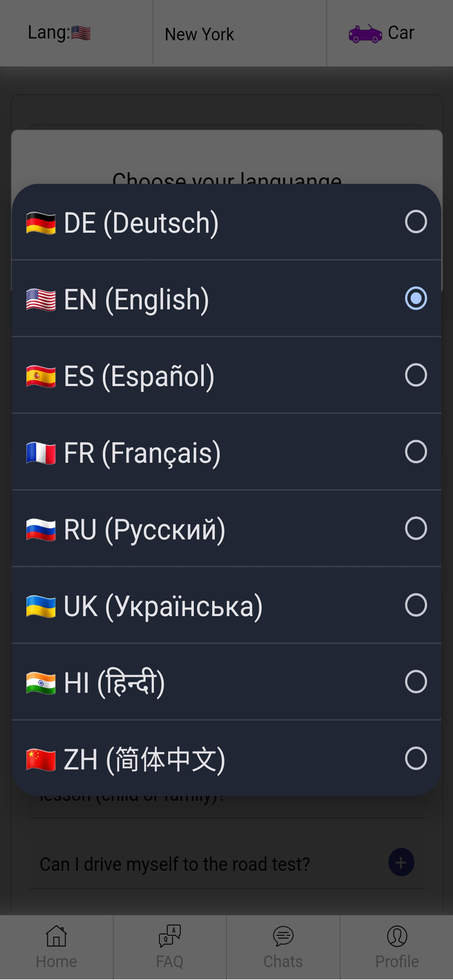Select the FR (Français) radio button
Viewport: 453px width, 980px height.
pyautogui.click(x=416, y=452)
